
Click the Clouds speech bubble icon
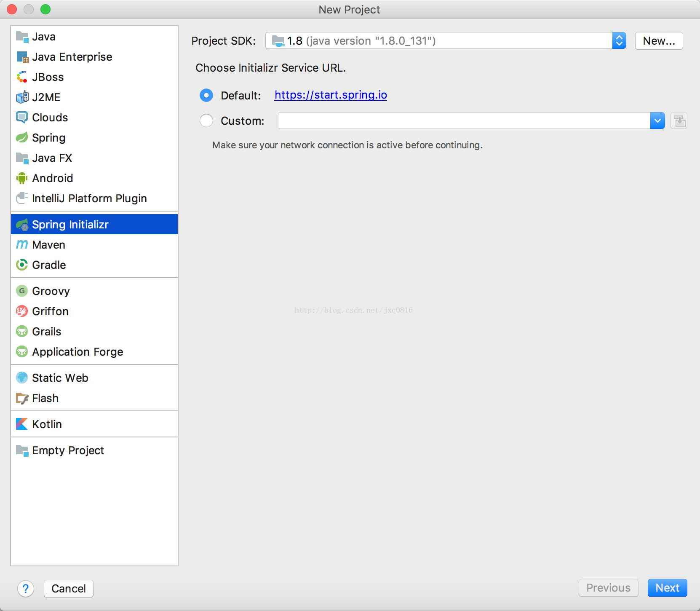pos(22,118)
